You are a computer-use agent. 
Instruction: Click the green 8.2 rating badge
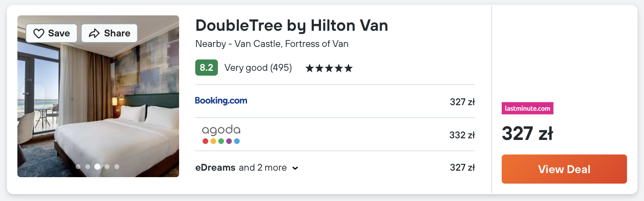pyautogui.click(x=206, y=68)
